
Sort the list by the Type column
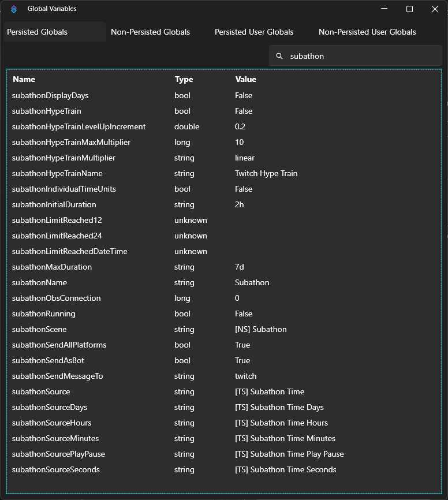click(x=183, y=79)
